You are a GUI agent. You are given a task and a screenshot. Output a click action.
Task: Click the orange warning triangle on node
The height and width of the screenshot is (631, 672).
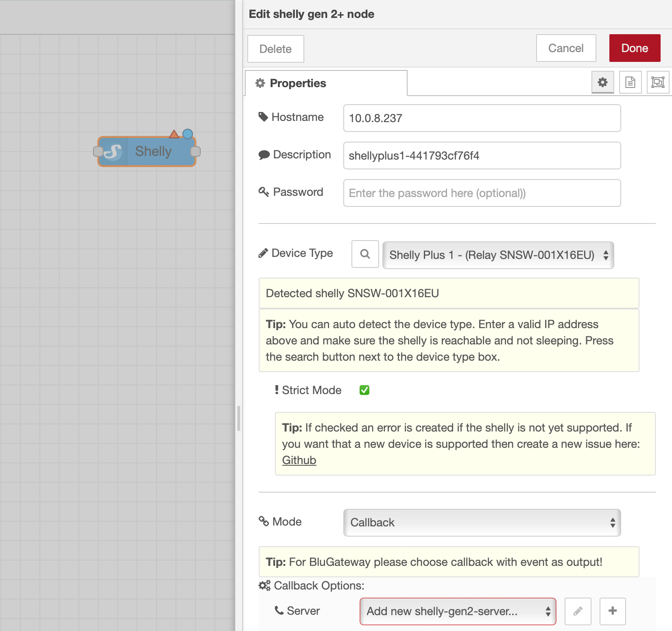click(x=174, y=134)
